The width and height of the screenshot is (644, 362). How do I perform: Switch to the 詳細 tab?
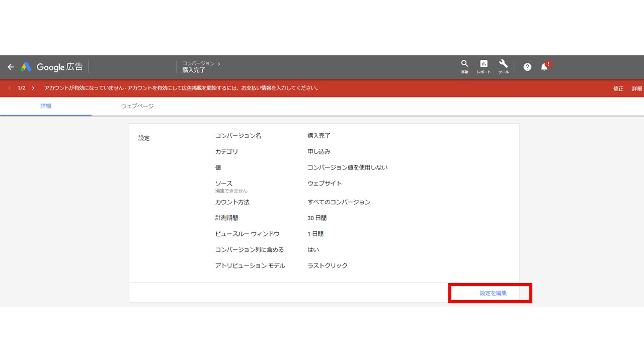point(46,106)
